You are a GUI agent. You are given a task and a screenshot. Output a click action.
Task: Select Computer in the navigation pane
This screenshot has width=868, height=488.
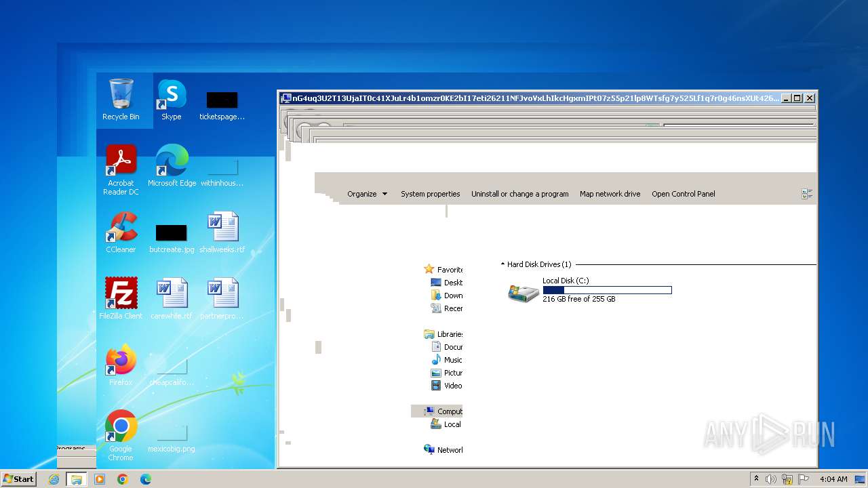coord(437,411)
